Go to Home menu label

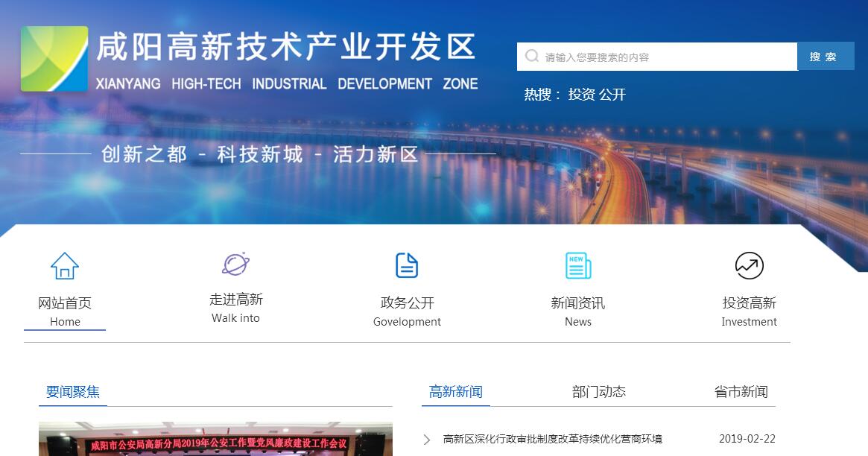[x=65, y=322]
